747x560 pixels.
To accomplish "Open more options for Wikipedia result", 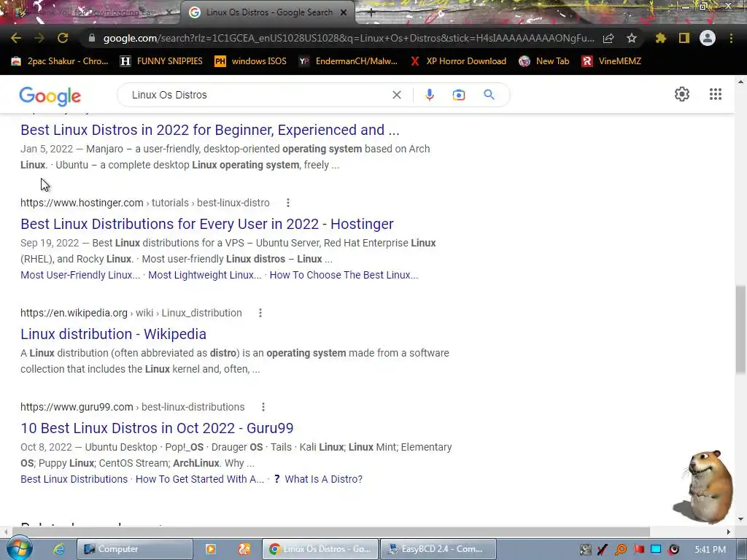I will [x=260, y=313].
